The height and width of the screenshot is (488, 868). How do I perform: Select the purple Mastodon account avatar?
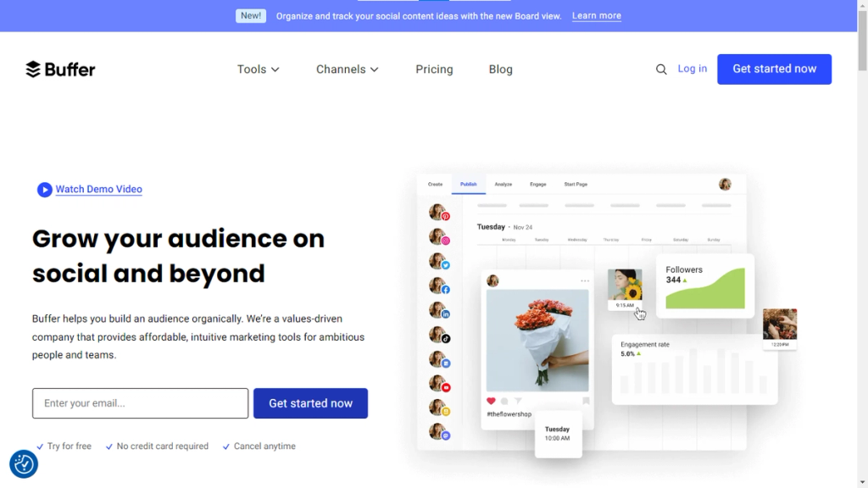pos(439,432)
